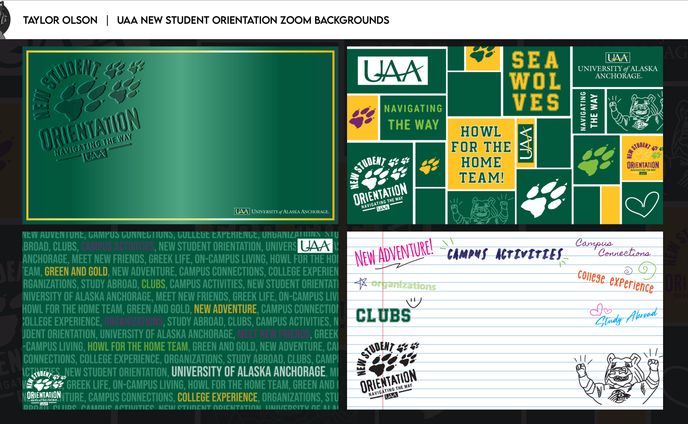Click highlighted 'University of Alaska Anchorage' white text
This screenshot has width=688, height=424.
pyautogui.click(x=248, y=372)
